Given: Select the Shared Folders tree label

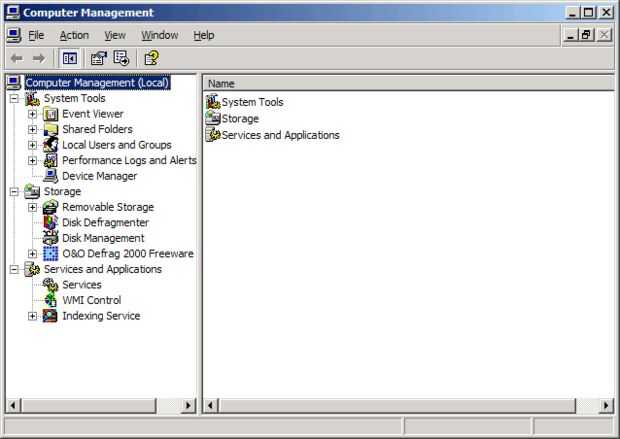Looking at the screenshot, I should point(97,130).
